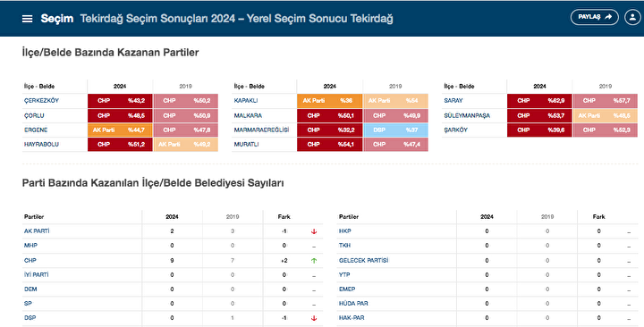Open the MARMARAEREĞLİSİ district link
This screenshot has width=644, height=327.
[x=261, y=130]
